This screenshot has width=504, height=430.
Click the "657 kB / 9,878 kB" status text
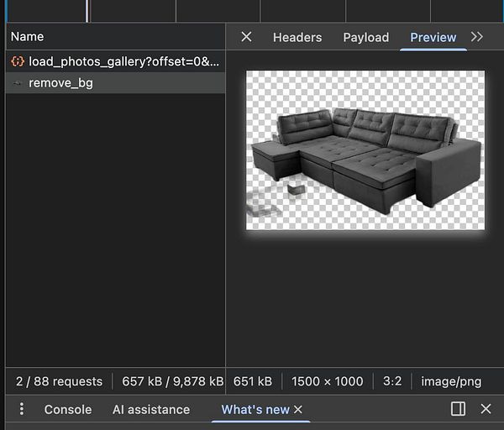coord(173,381)
